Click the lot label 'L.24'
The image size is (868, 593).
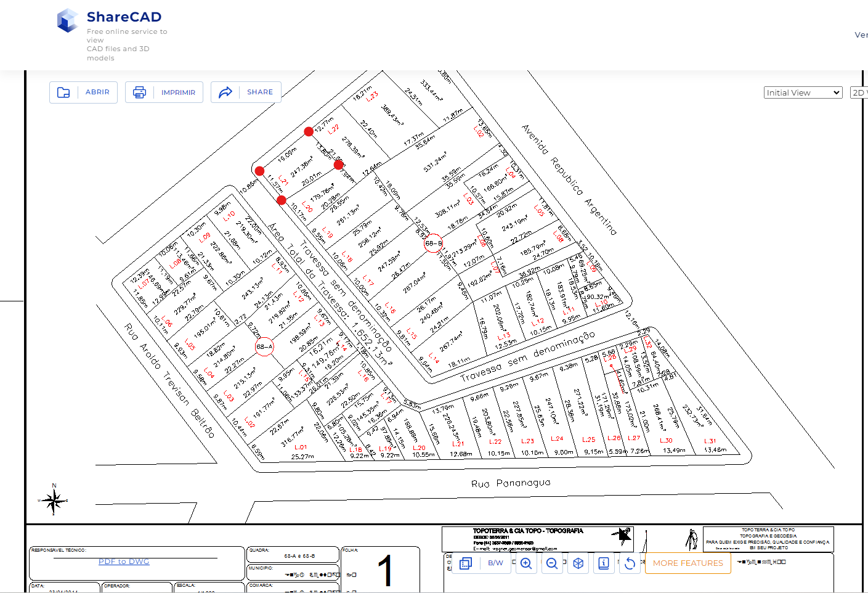coord(557,439)
